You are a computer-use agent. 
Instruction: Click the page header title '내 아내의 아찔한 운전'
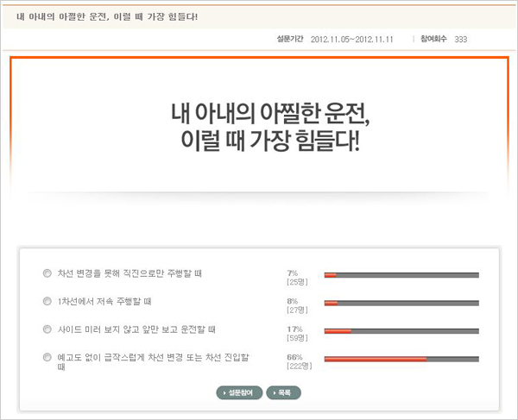(x=107, y=17)
